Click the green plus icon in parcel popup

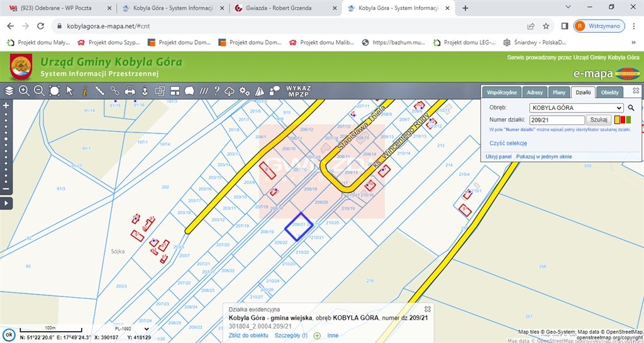point(317,335)
